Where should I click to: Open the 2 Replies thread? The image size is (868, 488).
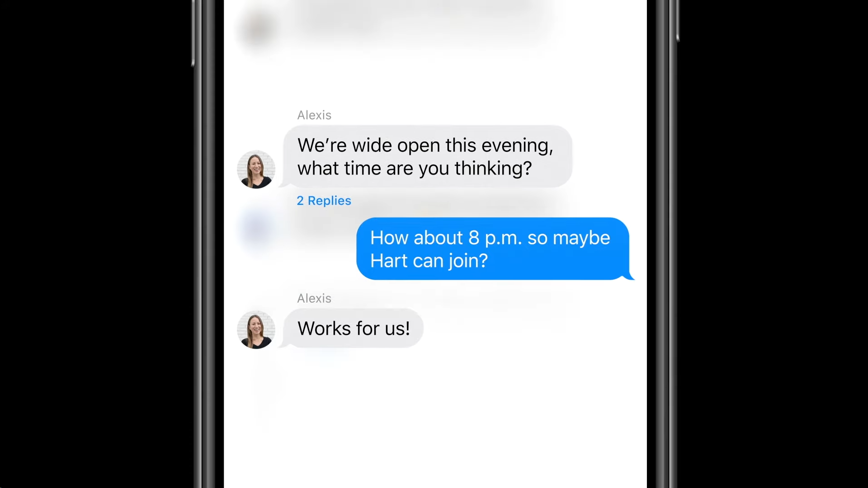[x=324, y=200]
